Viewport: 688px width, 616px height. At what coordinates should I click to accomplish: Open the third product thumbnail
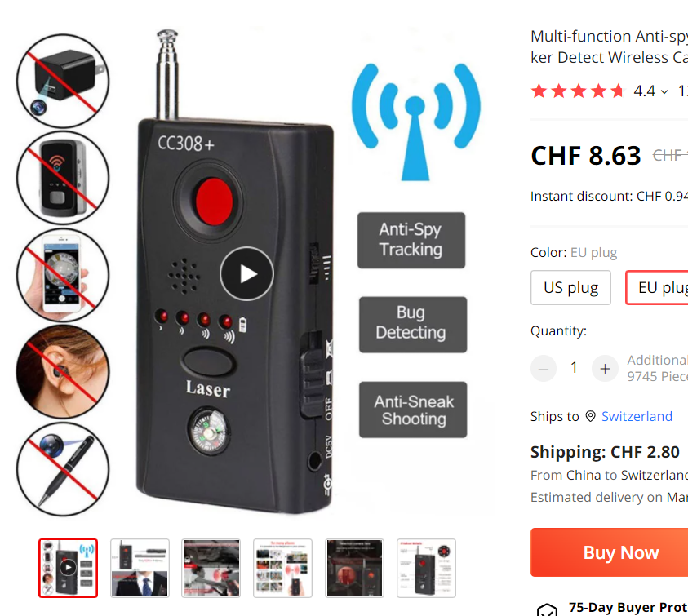[x=211, y=568]
